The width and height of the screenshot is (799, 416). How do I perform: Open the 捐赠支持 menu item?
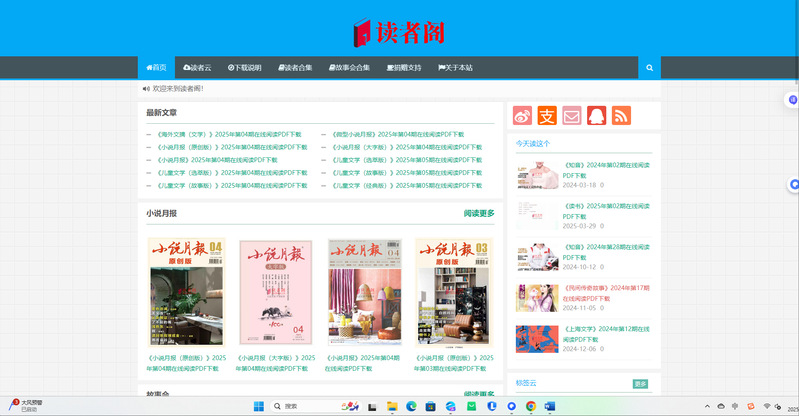click(x=404, y=67)
